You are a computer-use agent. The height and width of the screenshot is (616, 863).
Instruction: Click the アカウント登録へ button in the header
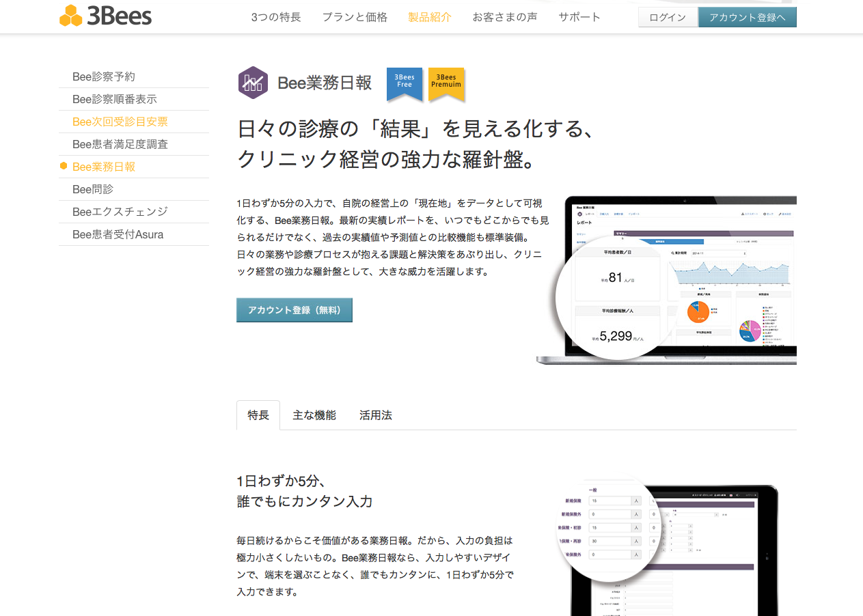point(748,17)
